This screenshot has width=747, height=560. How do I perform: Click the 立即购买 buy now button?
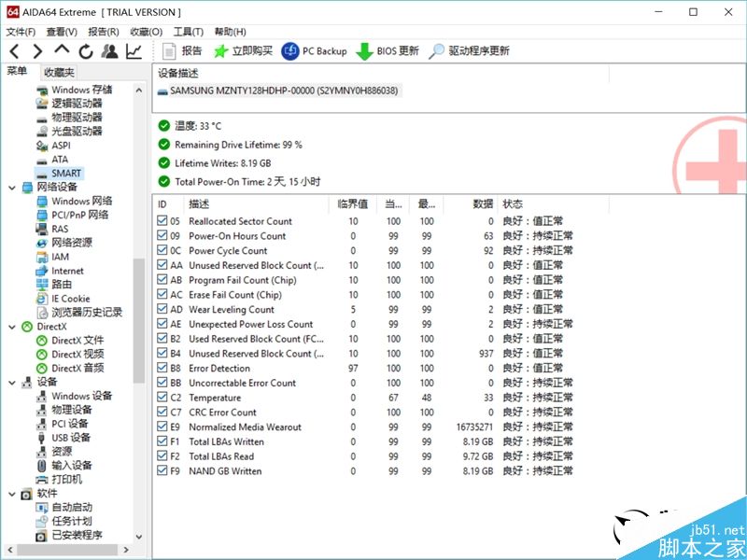click(243, 51)
